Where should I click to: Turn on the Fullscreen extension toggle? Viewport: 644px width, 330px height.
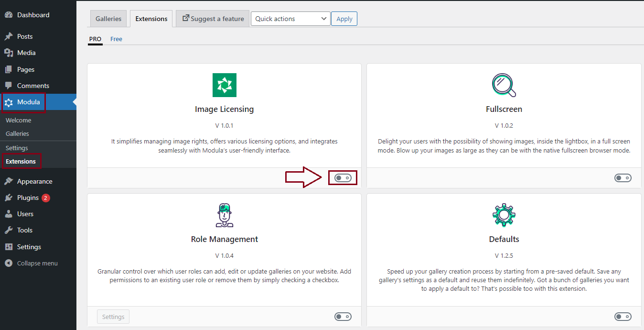623,178
